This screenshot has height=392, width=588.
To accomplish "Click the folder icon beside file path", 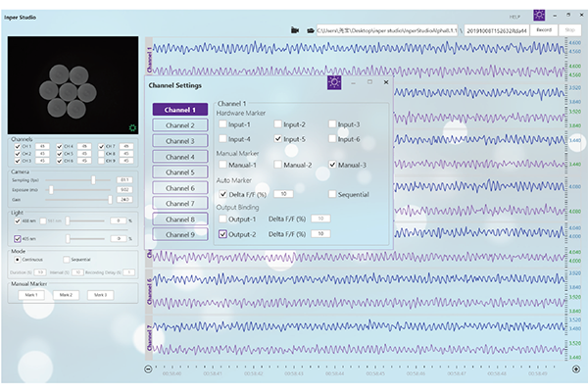I will click(310, 30).
